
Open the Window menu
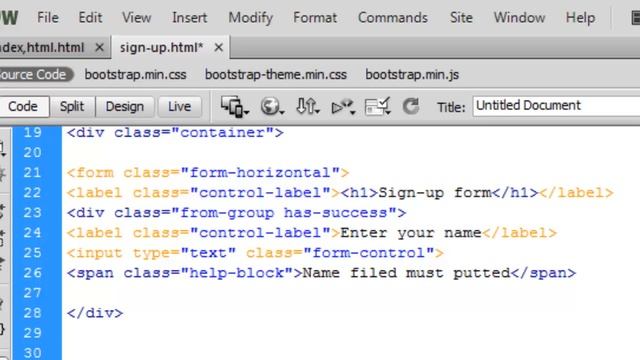click(519, 18)
